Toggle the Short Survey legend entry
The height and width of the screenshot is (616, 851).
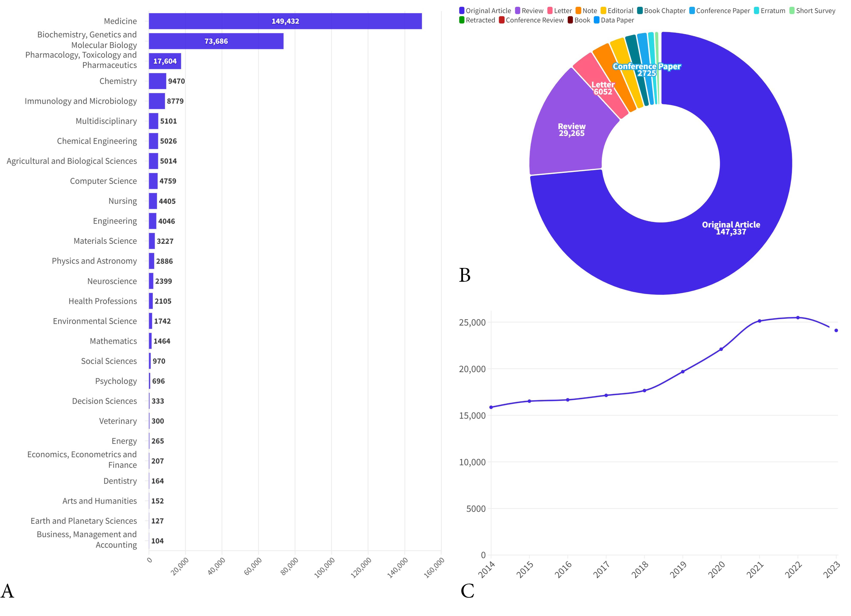(812, 11)
